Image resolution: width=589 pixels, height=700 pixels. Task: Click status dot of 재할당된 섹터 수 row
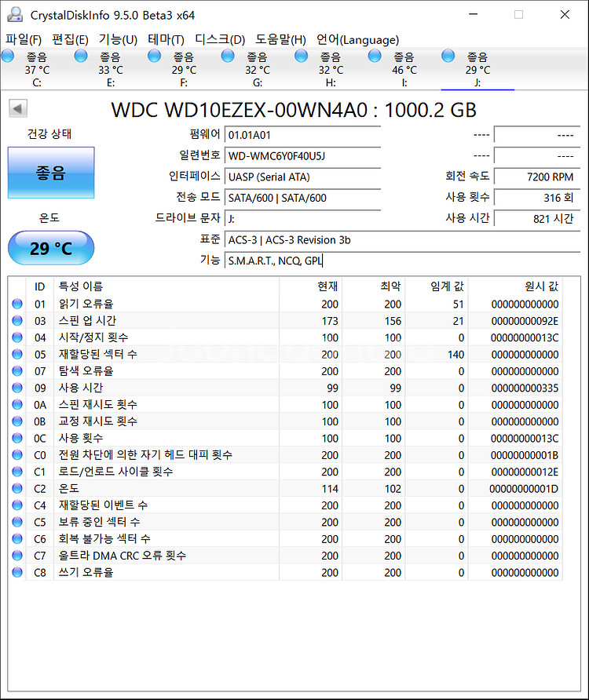(x=17, y=355)
